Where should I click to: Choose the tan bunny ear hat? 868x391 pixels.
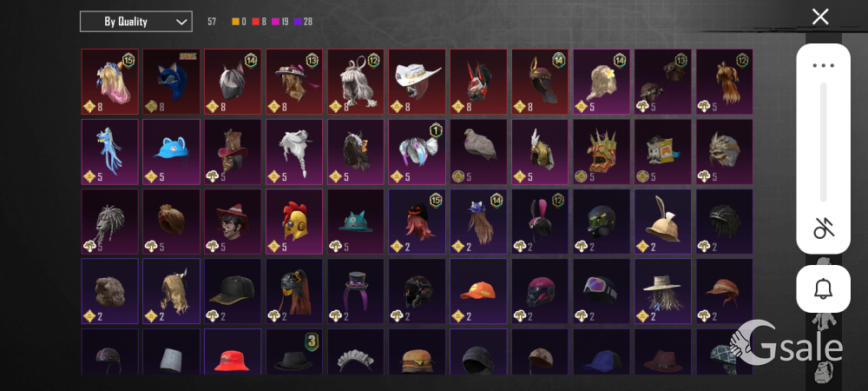pos(662,222)
